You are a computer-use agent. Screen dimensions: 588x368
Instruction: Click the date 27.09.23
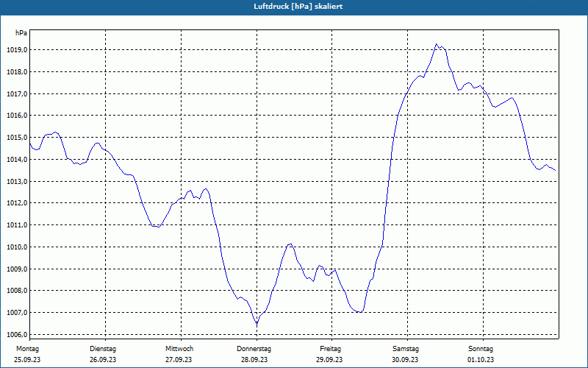click(x=179, y=360)
